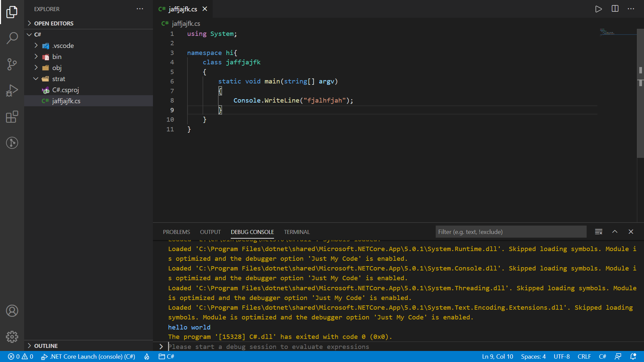Switch to the OUTPUT tab
644x362 pixels.
[210, 232]
